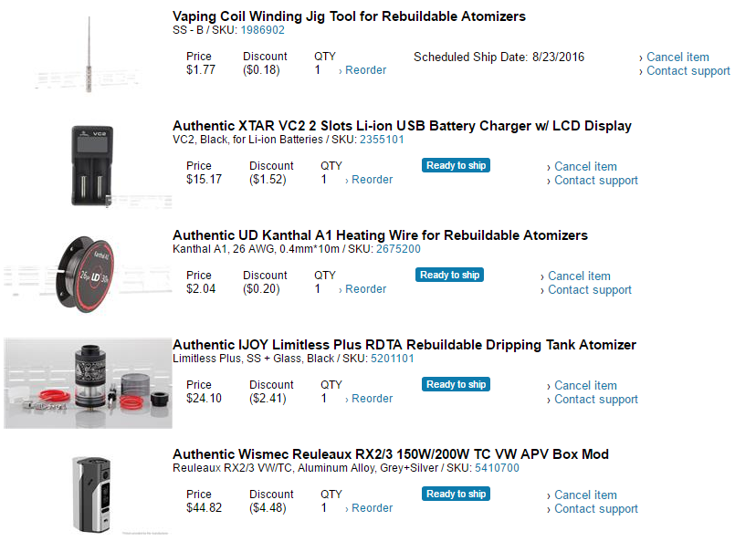This screenshot has width=756, height=552.
Task: Click Ready to ship badge for Wismec Reuleaux
Action: 456,494
